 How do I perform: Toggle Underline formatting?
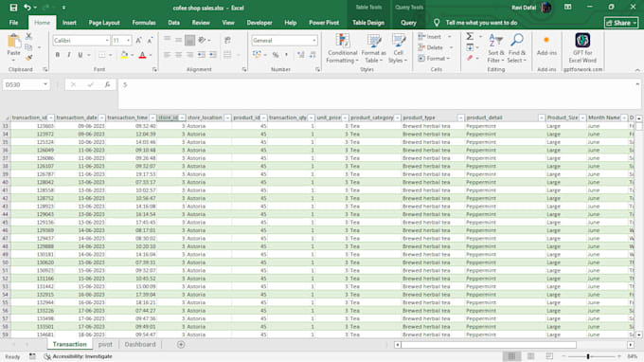[80, 55]
